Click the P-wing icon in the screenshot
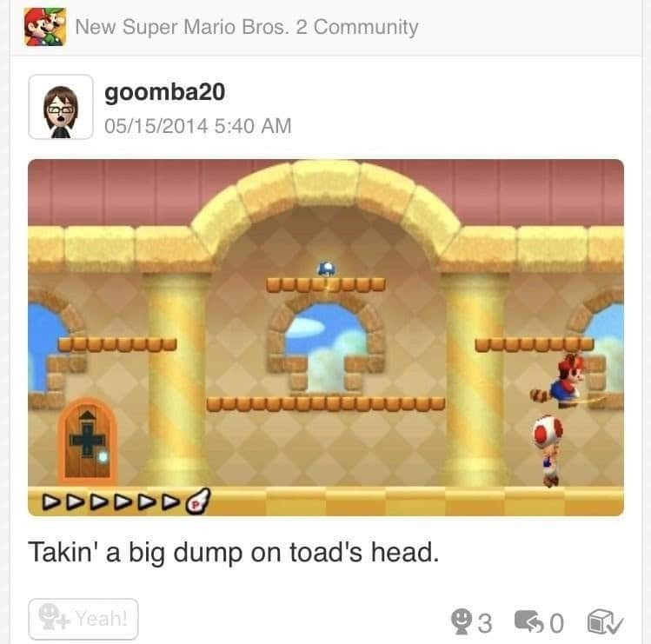Image resolution: width=651 pixels, height=644 pixels. point(198,501)
